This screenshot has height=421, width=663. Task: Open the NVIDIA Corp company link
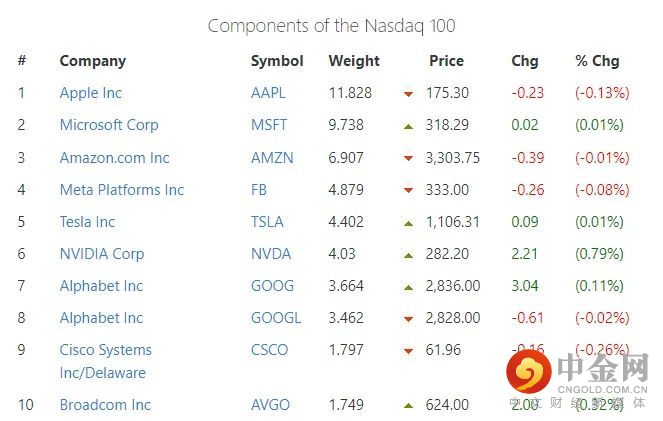102,253
